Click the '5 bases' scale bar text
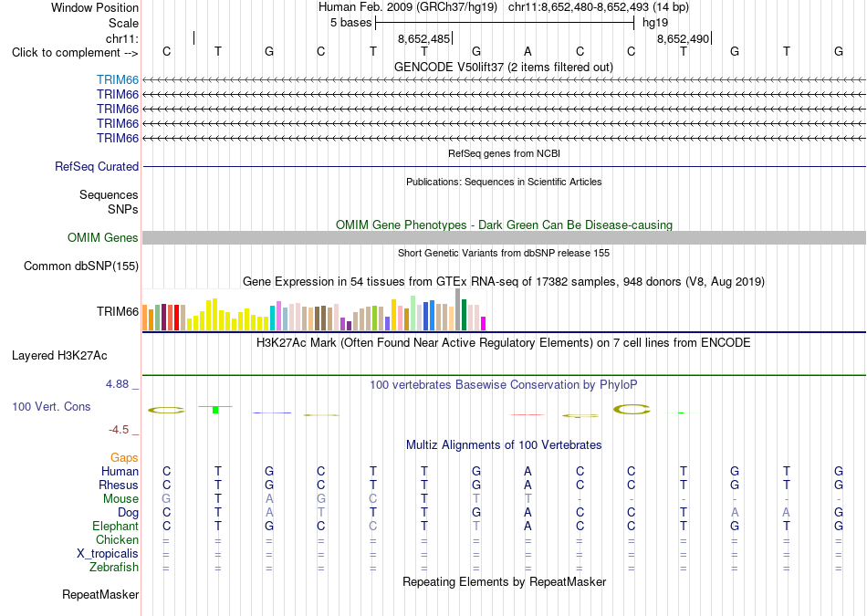The image size is (867, 616). point(351,23)
